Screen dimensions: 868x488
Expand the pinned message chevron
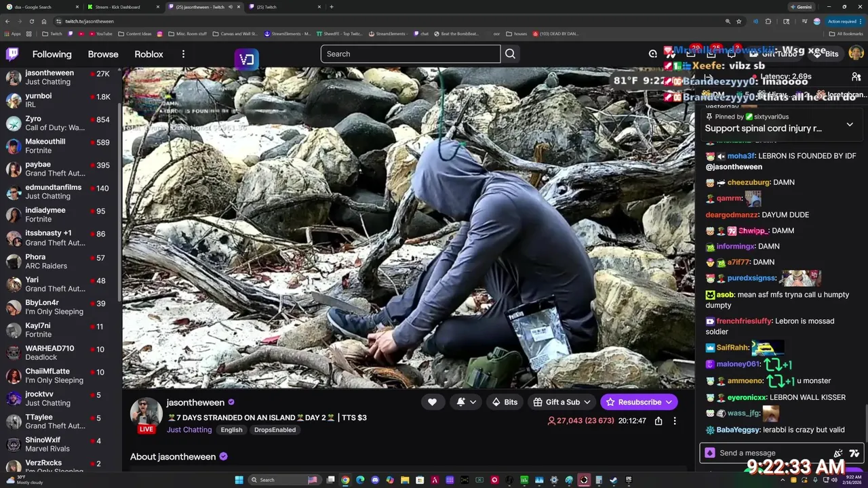pyautogui.click(x=850, y=125)
